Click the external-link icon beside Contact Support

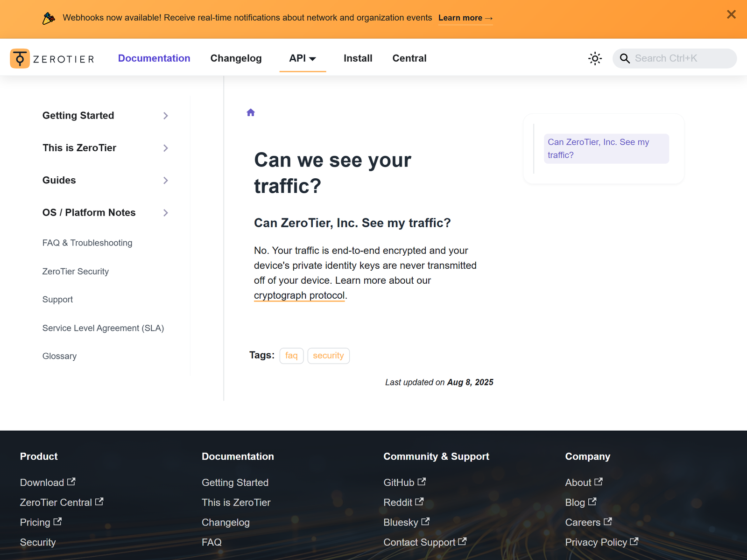pyautogui.click(x=462, y=541)
